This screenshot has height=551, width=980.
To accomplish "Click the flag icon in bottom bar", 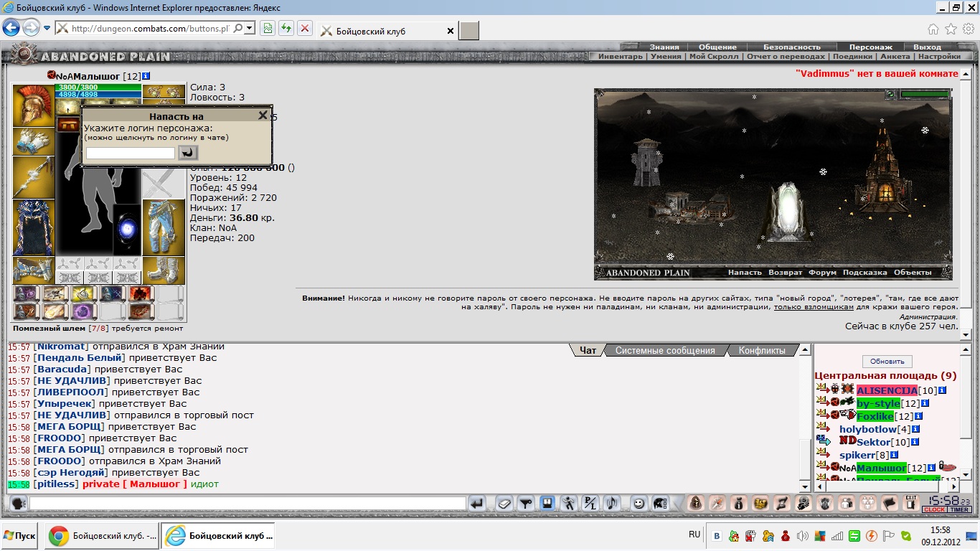I will point(889,504).
